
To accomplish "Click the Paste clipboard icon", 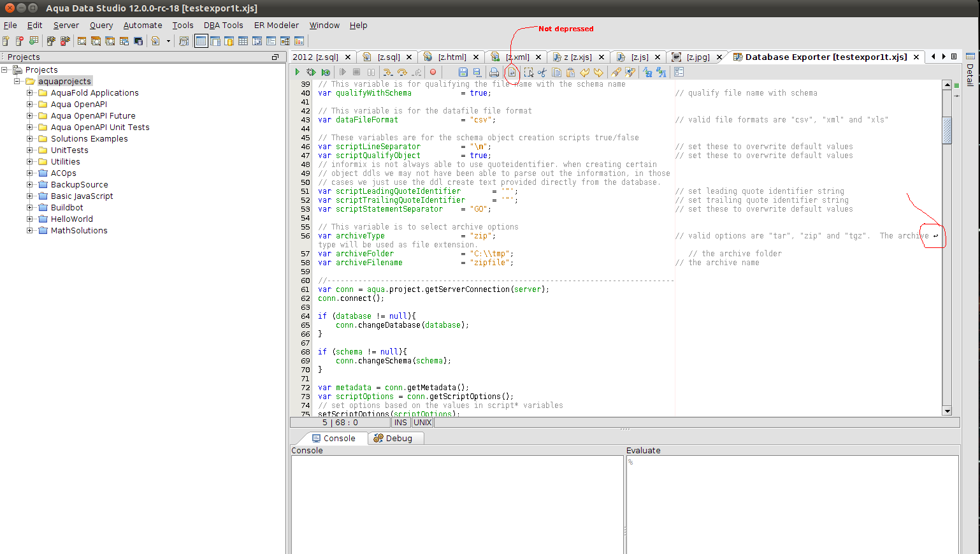I will pos(570,72).
